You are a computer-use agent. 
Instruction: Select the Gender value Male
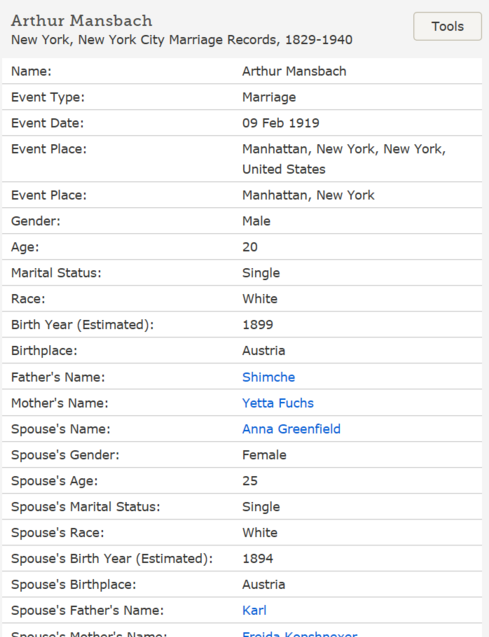(256, 221)
